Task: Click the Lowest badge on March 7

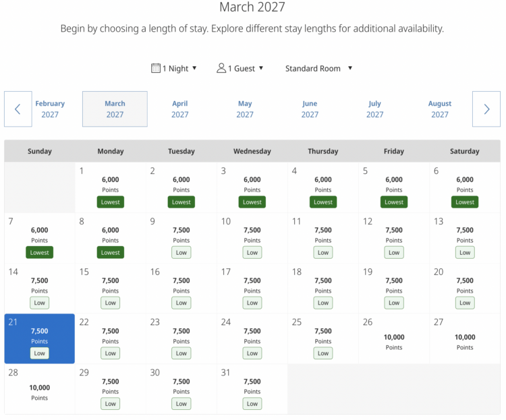Action: (40, 253)
